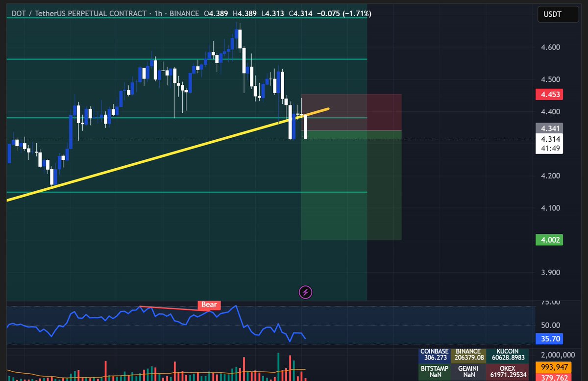Click the open value O4.389 in legend
588x381 pixels.
[x=217, y=14]
